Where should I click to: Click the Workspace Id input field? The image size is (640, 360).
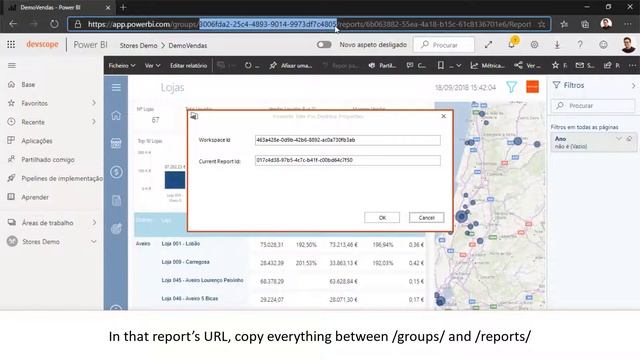coord(347,140)
